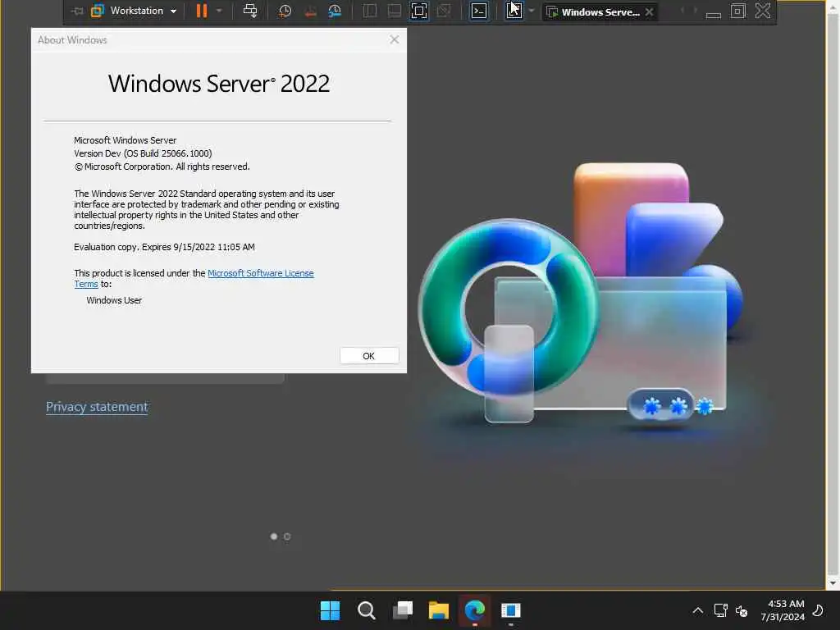Take a snapshot of the VM

[x=285, y=11]
